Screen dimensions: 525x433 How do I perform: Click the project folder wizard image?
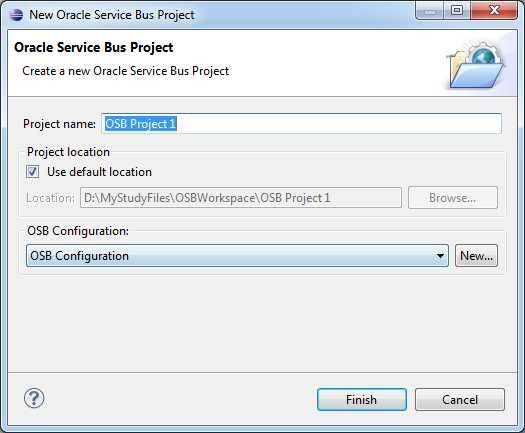tap(476, 65)
